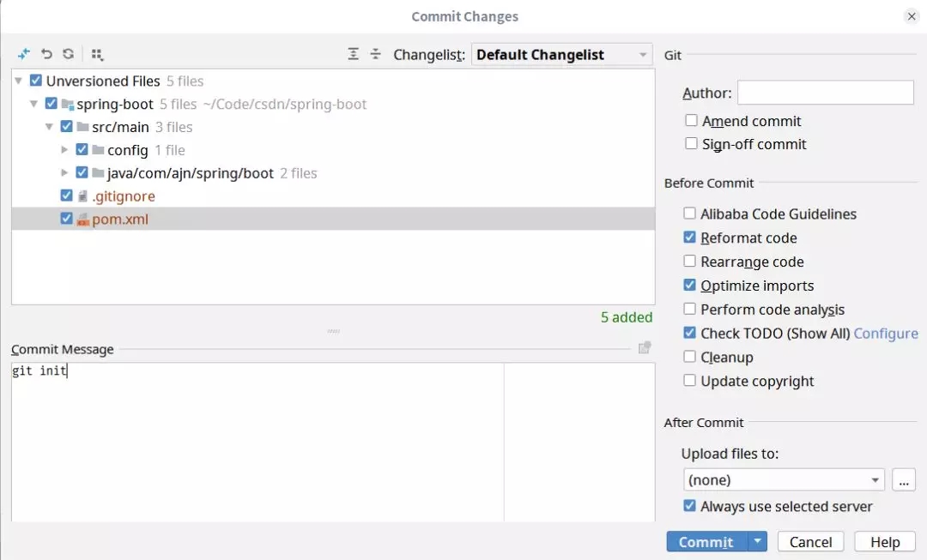927x560 pixels.
Task: Collapse the spring-boot tree node
Action: 33,104
